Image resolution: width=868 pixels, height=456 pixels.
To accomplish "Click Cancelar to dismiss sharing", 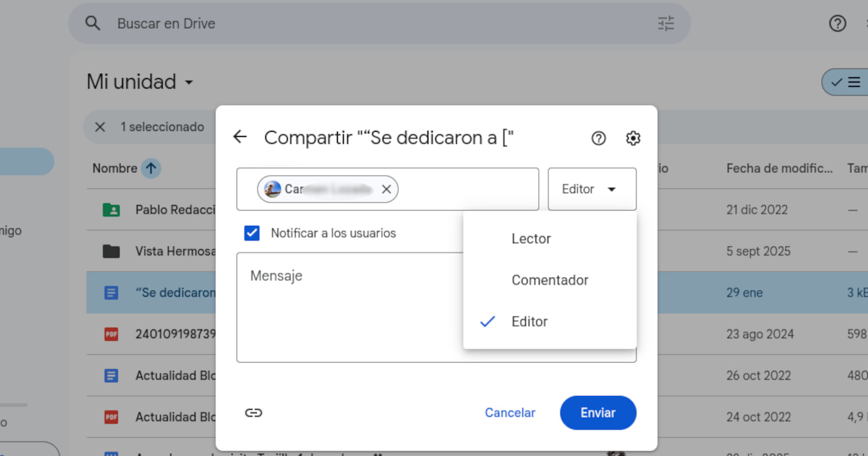I will (510, 413).
